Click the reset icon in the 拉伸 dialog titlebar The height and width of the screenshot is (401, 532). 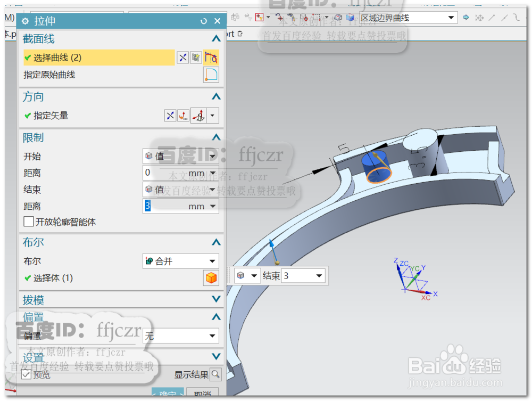tap(203, 21)
